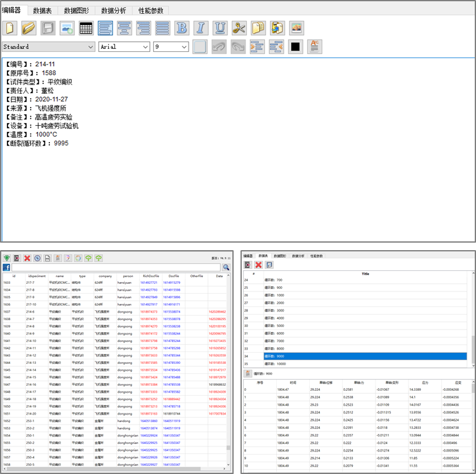
Task: Click the save icon in the data table toolbar
Action: click(269, 265)
